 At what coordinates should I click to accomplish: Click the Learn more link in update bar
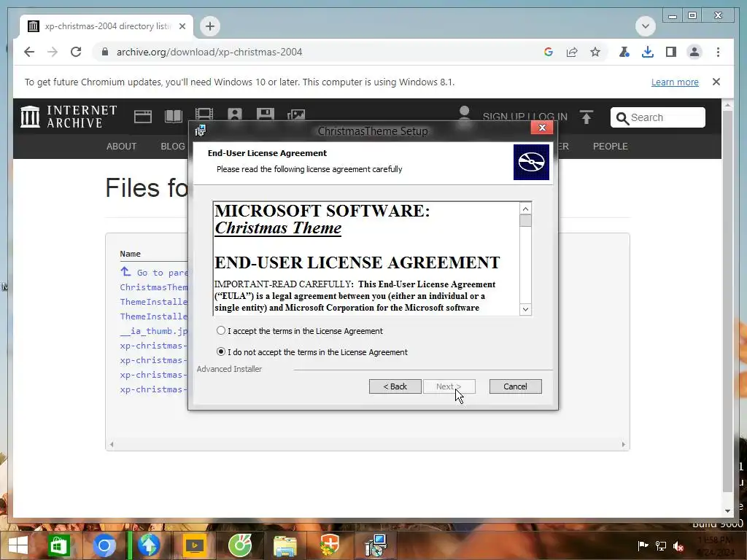675,82
